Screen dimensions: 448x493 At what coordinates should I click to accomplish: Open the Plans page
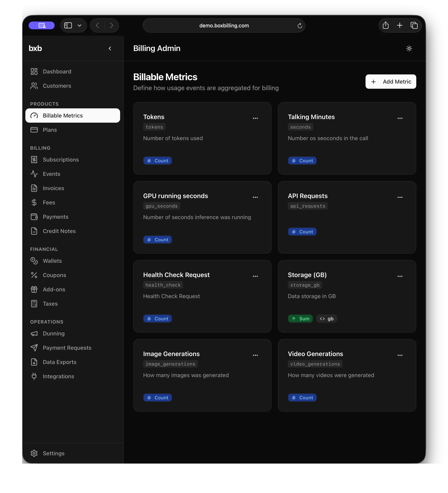coord(50,130)
